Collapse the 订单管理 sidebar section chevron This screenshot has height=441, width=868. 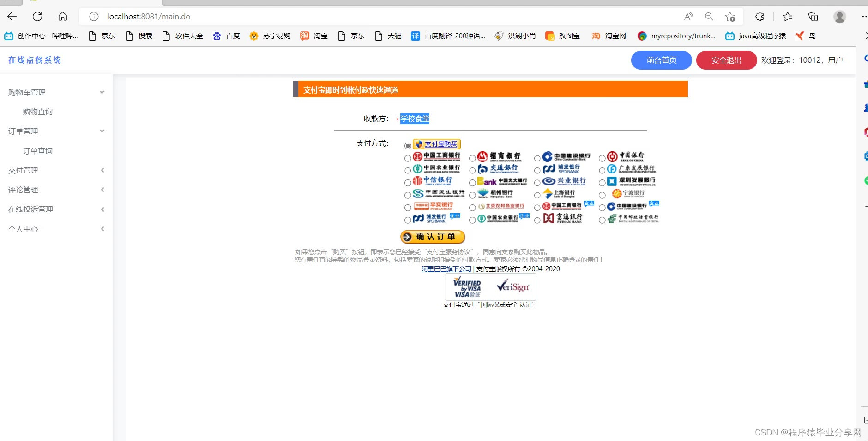point(102,131)
